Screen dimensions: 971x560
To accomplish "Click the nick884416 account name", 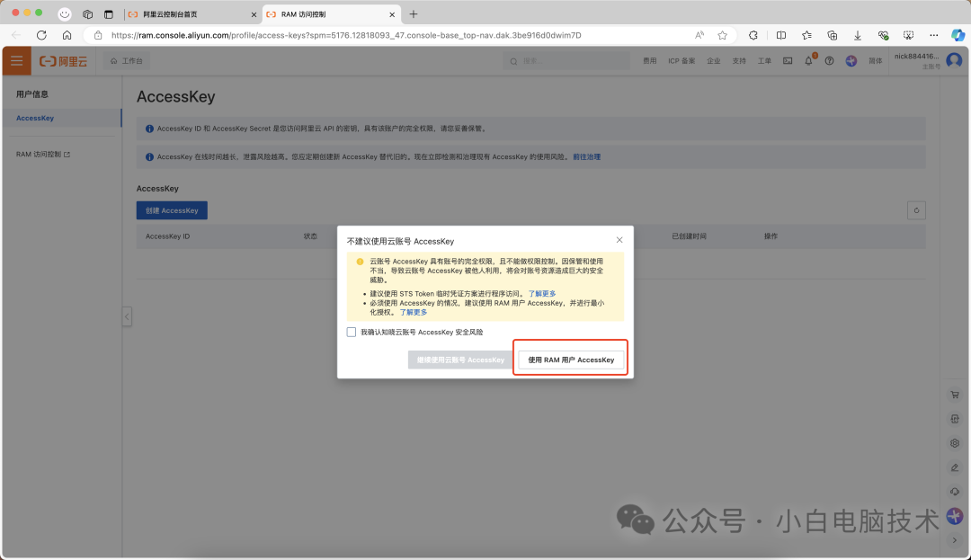I will click(x=916, y=57).
